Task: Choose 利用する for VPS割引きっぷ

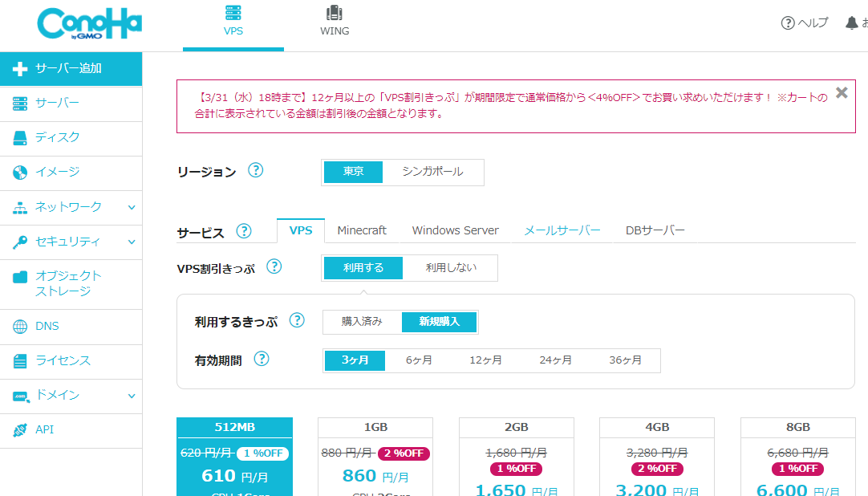Action: [x=363, y=268]
